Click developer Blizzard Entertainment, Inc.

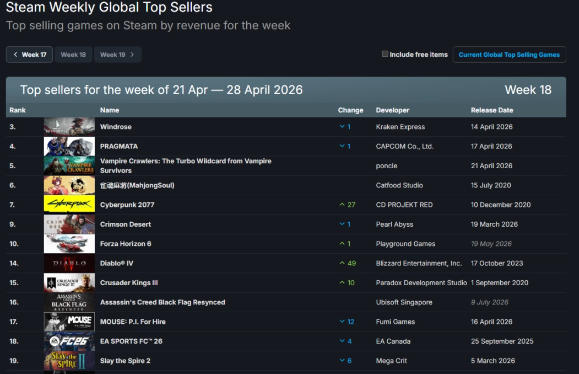[x=419, y=263]
